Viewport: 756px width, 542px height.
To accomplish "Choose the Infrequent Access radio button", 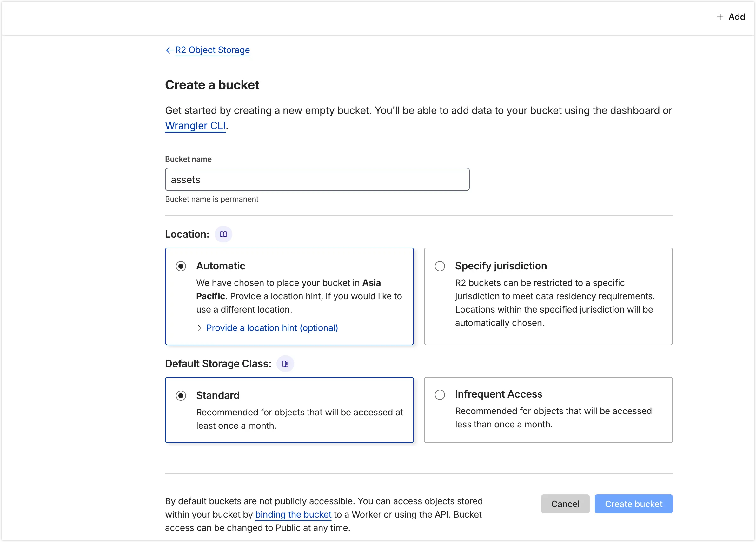I will pos(440,395).
